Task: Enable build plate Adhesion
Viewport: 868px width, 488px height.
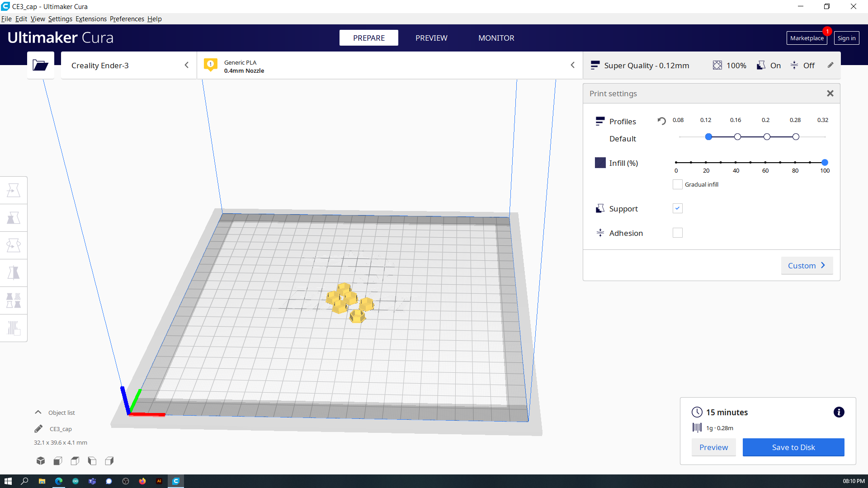Action: tap(677, 232)
